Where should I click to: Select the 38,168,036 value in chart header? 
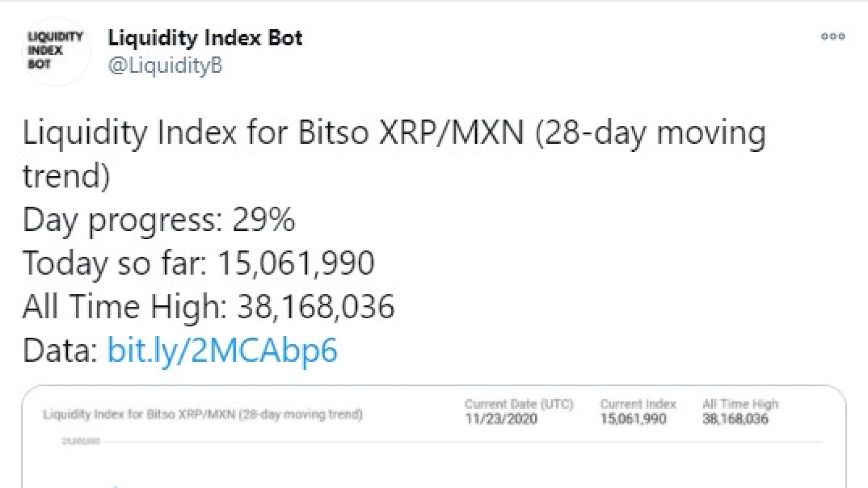pyautogui.click(x=735, y=419)
